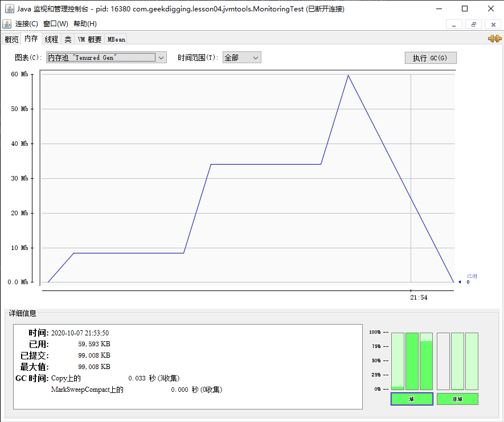Click the third heap pool bar

[426, 361]
